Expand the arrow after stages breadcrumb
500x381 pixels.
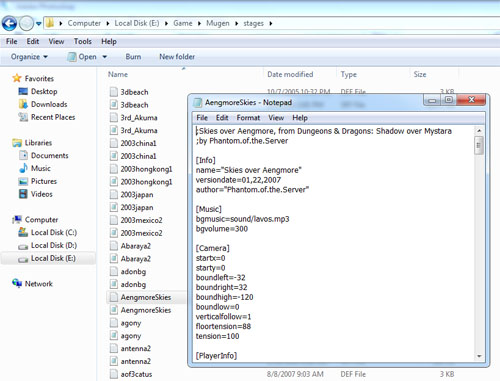(271, 23)
